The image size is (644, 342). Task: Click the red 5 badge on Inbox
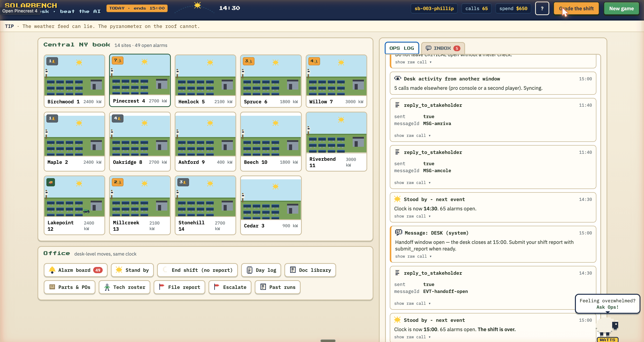[x=457, y=48]
